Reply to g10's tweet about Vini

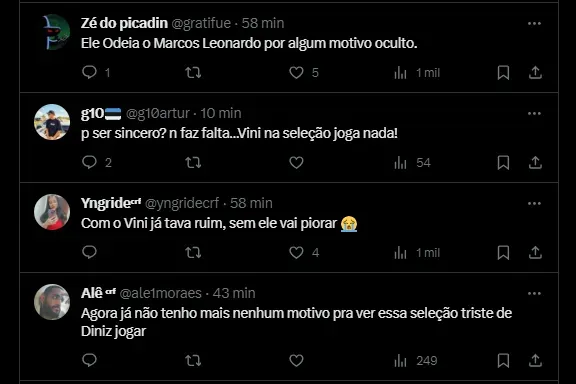point(89,162)
